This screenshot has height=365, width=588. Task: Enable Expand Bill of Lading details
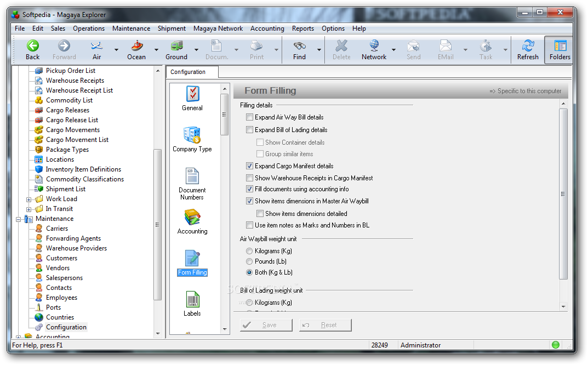tap(249, 130)
